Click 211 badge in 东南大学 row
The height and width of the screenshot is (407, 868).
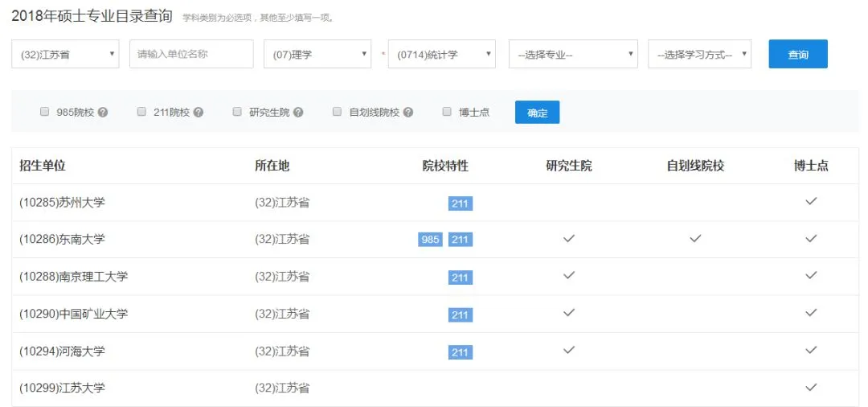[x=460, y=239]
